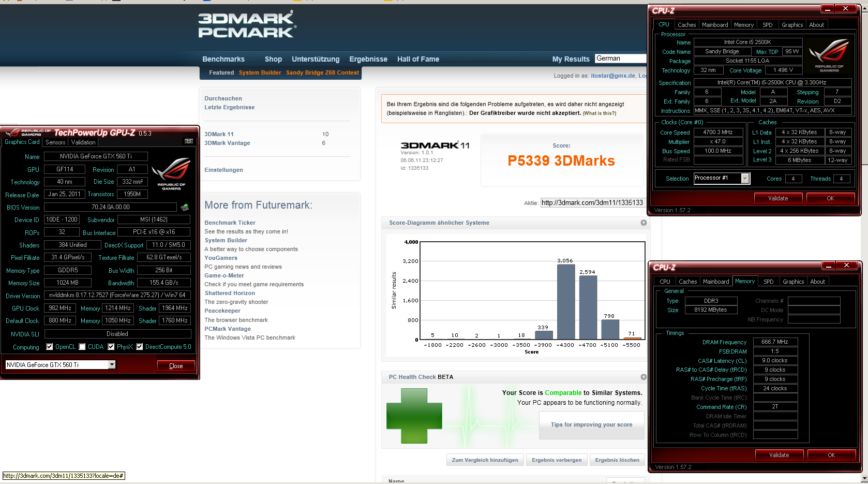This screenshot has width=868, height=484.
Task: Collapse the PC Health Check panel
Action: click(643, 377)
